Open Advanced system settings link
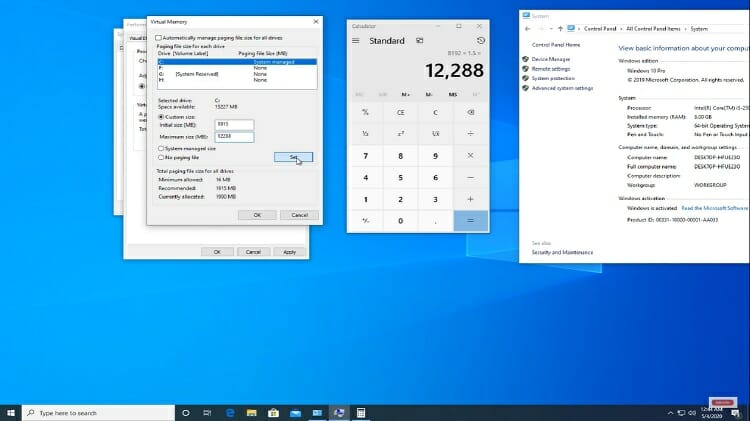The height and width of the screenshot is (421, 750). (x=562, y=88)
